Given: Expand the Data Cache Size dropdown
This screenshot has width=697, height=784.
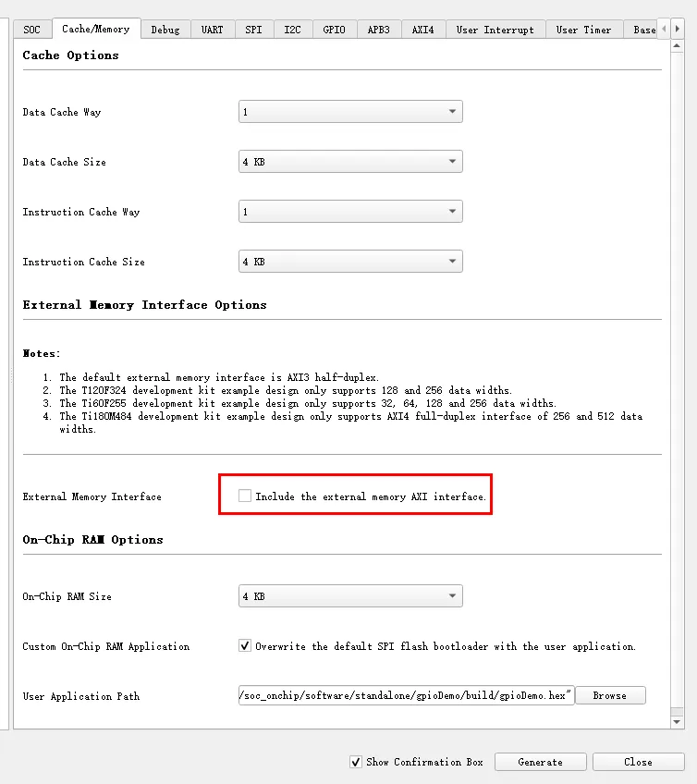Looking at the screenshot, I should click(350, 162).
